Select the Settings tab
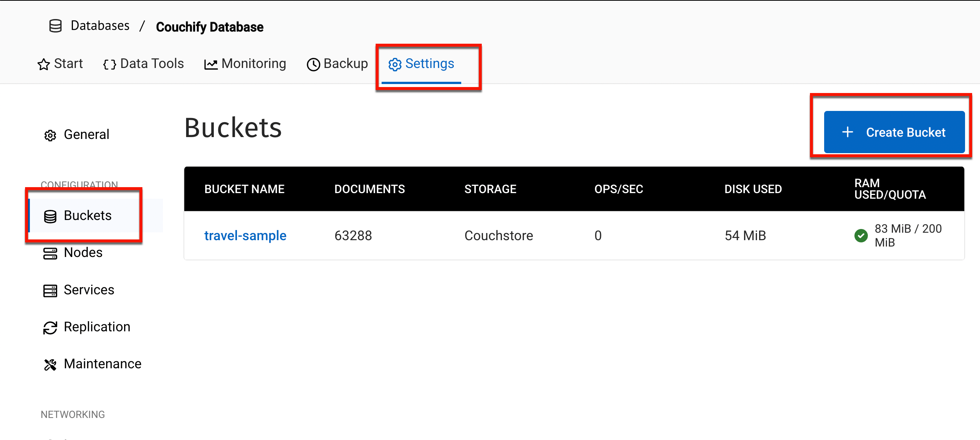This screenshot has width=980, height=440. (421, 64)
